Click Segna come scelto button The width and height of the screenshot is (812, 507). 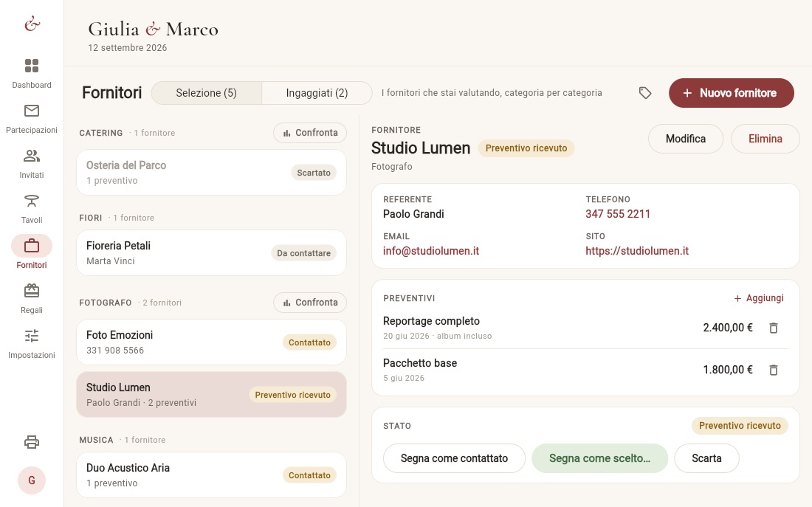(x=599, y=458)
